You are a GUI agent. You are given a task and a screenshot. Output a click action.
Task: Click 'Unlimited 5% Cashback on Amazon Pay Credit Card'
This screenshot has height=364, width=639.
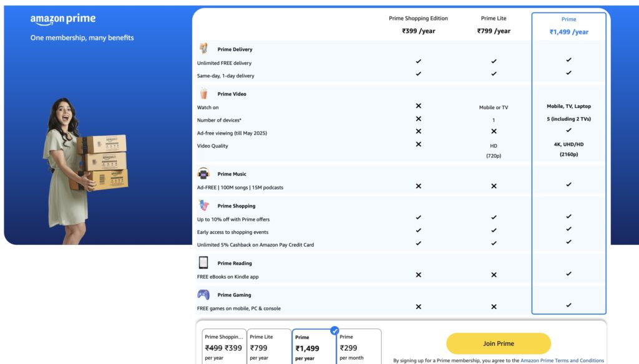(x=255, y=245)
